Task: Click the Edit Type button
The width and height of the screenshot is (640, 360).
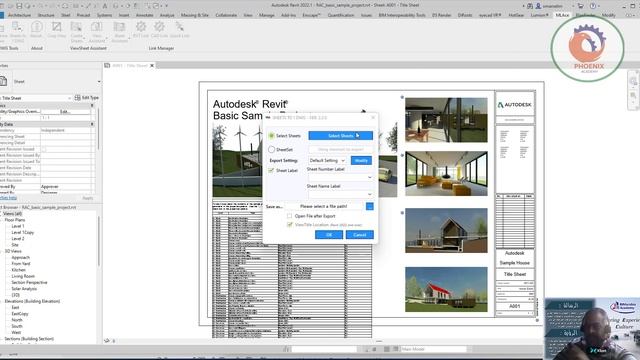Action: point(87,98)
